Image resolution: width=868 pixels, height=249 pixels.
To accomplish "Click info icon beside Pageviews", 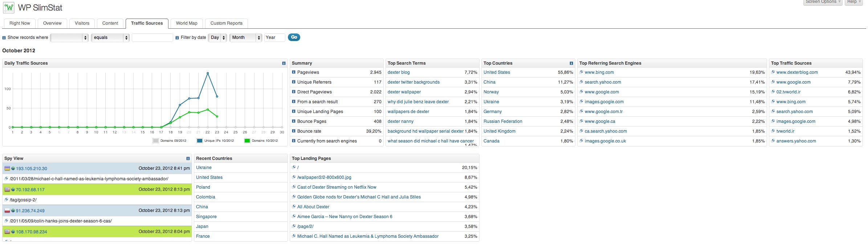I will tap(294, 72).
